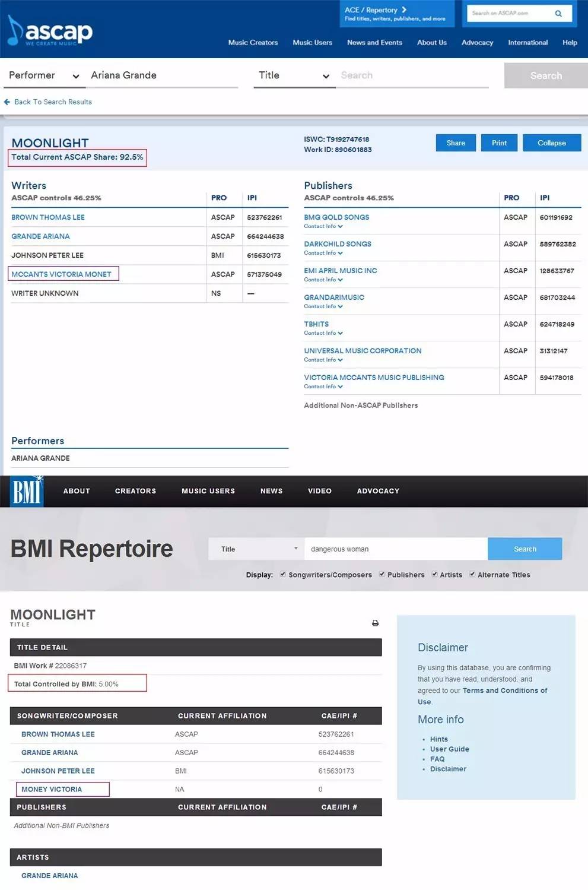The image size is (588, 890).
Task: Open MONEY VICTORIA songwriter link
Action: [52, 789]
